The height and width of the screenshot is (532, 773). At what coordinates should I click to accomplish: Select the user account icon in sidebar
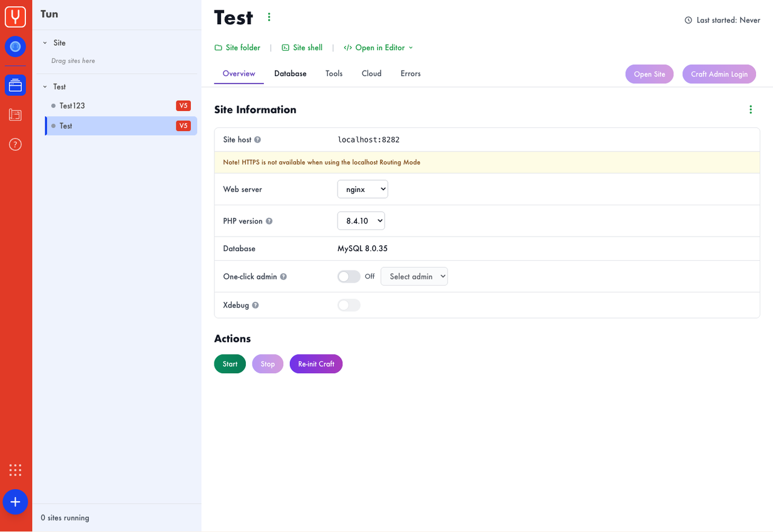15,46
